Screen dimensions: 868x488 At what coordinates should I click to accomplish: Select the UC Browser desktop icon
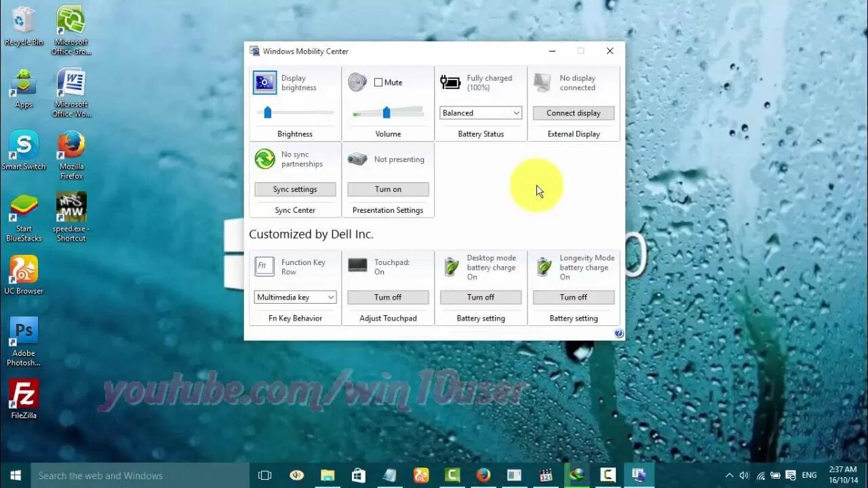tap(24, 275)
